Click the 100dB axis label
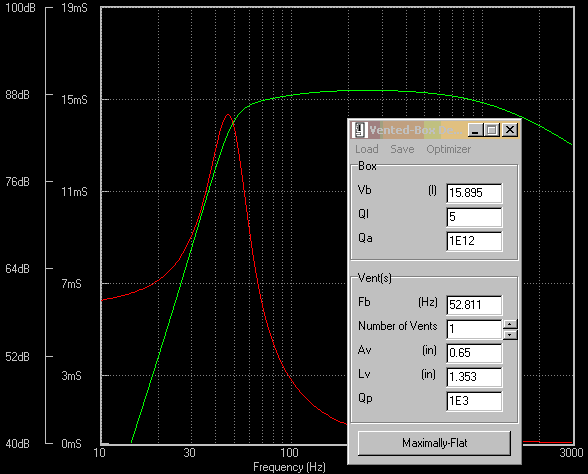Image resolution: width=588 pixels, height=474 pixels. (20, 8)
